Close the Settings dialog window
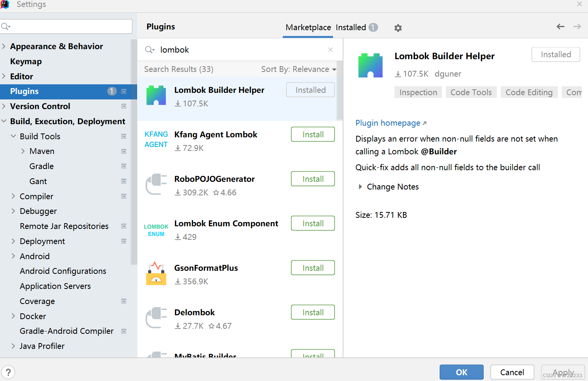Screen dimensions: 588x381 [580, 4]
